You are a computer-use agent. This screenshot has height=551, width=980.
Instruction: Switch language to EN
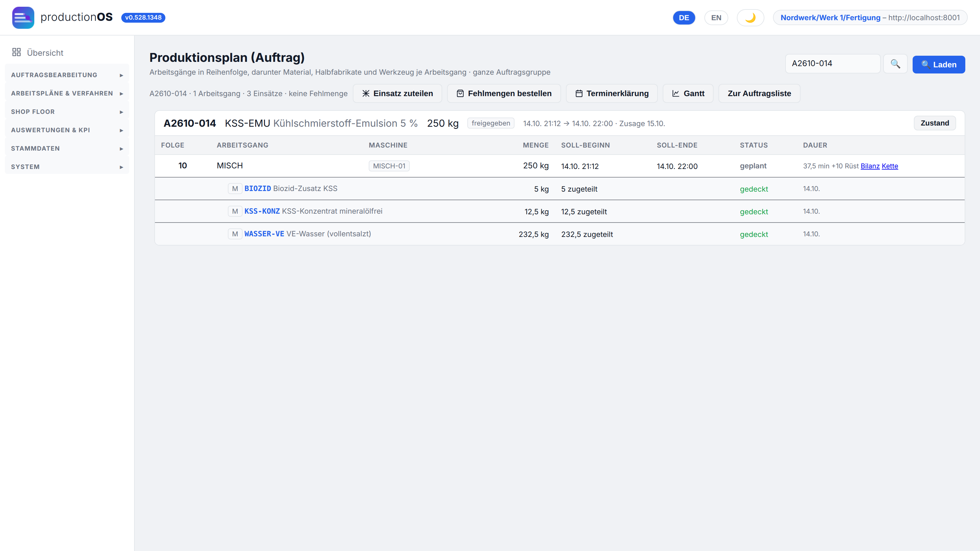tap(716, 17)
